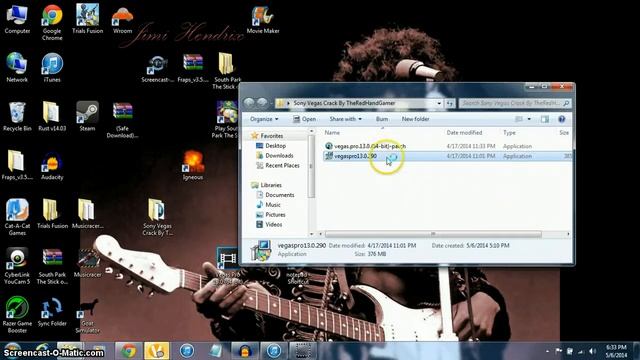
Task: Click the Search Sony Vegas Crack field
Action: pos(514,103)
